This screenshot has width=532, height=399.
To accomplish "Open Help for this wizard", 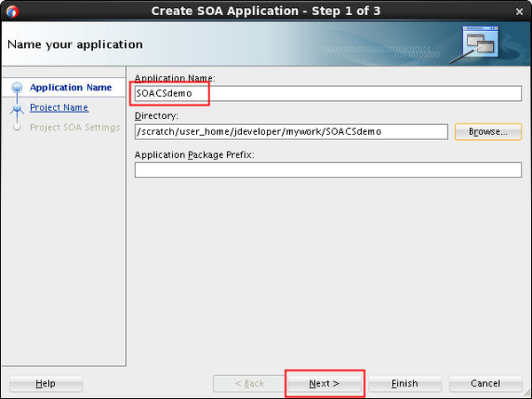I will (x=45, y=383).
